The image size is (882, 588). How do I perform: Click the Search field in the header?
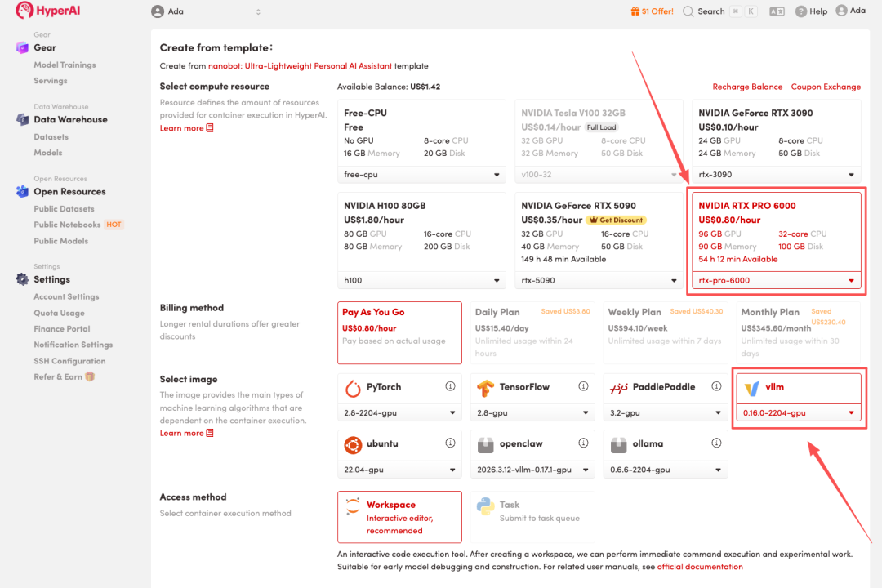(x=710, y=11)
